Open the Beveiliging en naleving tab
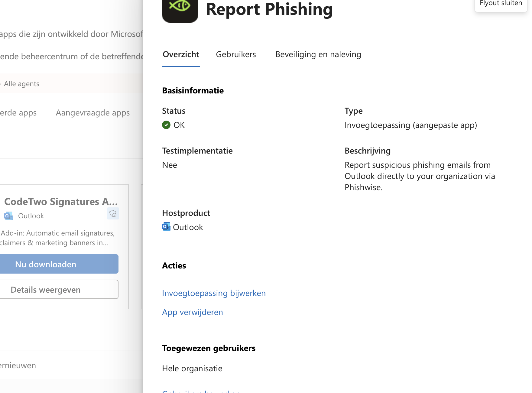The image size is (532, 393). (318, 54)
